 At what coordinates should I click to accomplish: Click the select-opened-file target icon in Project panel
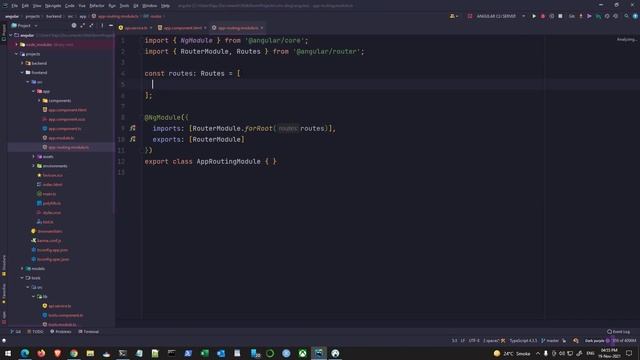tap(74, 25)
